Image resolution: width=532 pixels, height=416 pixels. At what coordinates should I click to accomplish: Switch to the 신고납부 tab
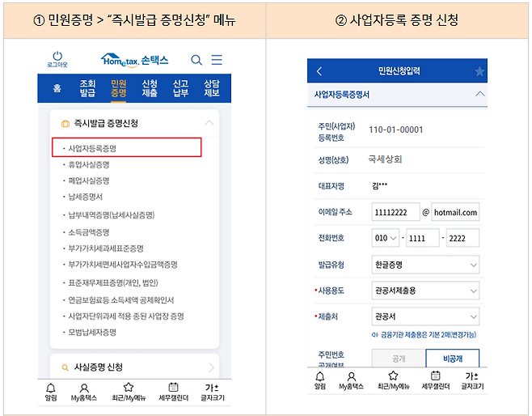pos(180,88)
